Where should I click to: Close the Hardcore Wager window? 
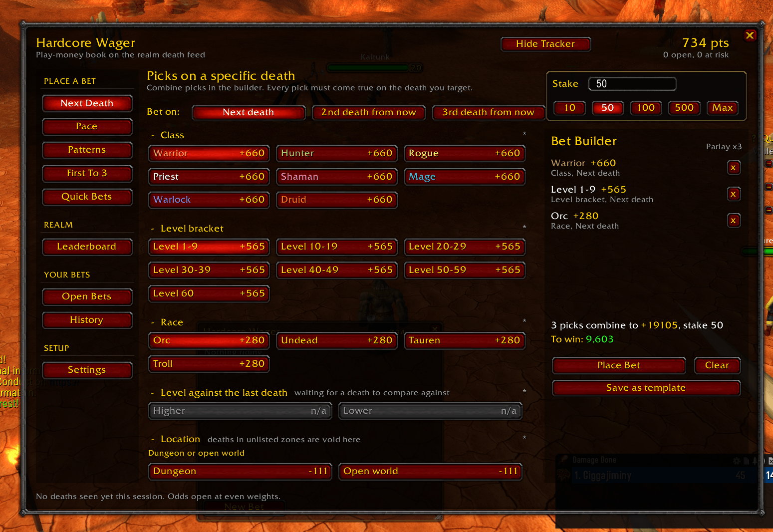749,35
